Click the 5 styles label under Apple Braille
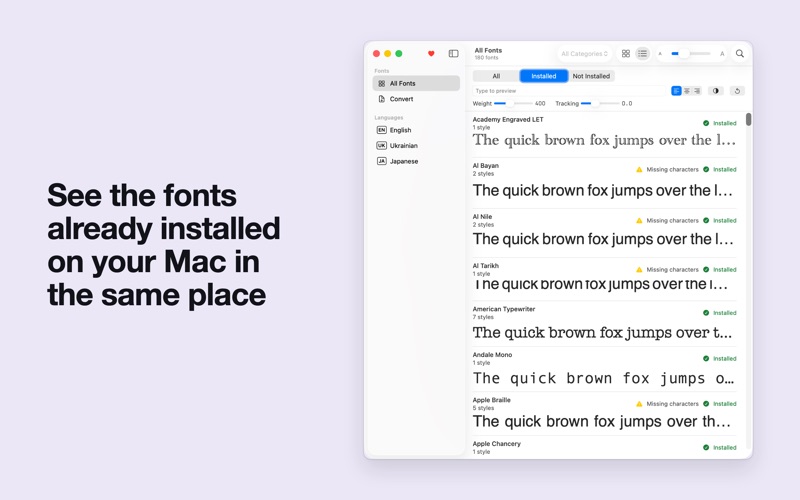 click(x=483, y=408)
